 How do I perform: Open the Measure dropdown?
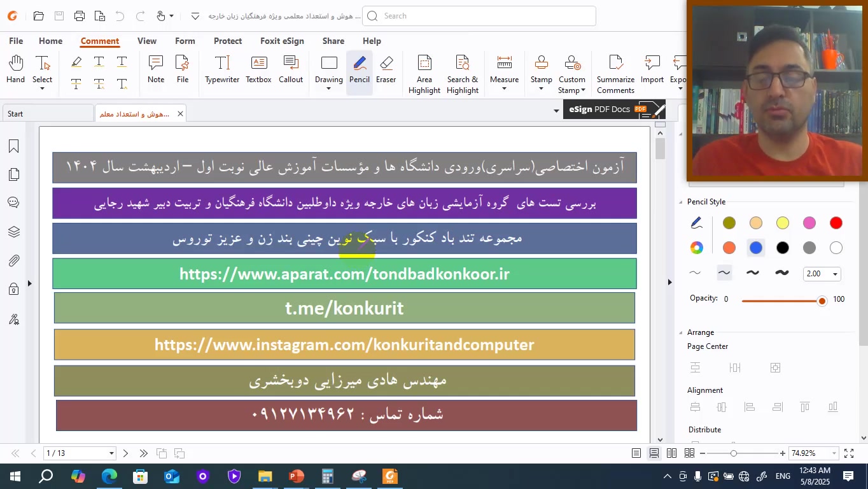tap(504, 88)
